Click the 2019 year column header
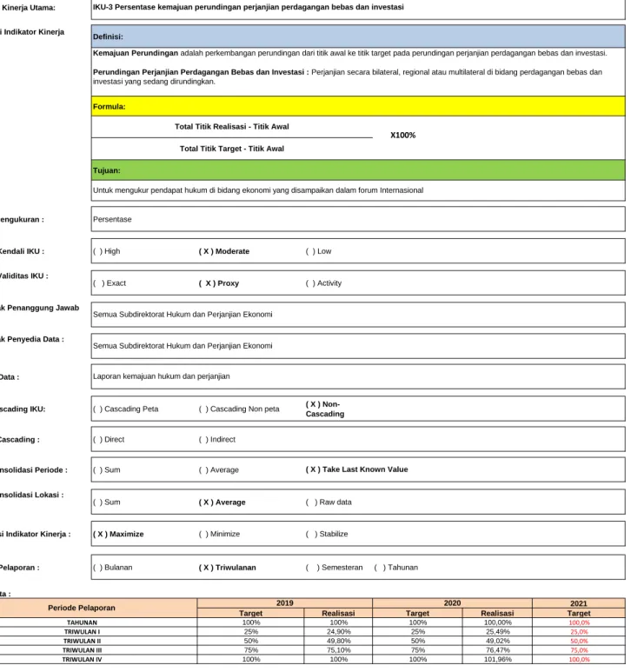 [285, 603]
